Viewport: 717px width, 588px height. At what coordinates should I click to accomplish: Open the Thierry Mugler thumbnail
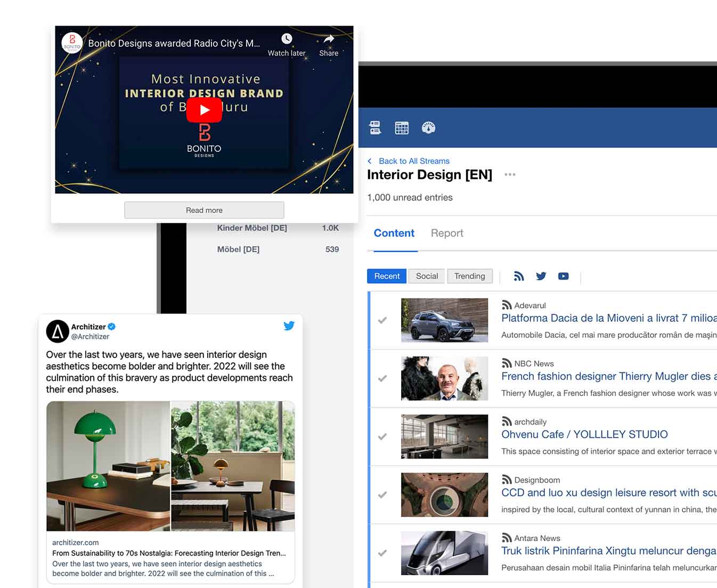pyautogui.click(x=444, y=378)
